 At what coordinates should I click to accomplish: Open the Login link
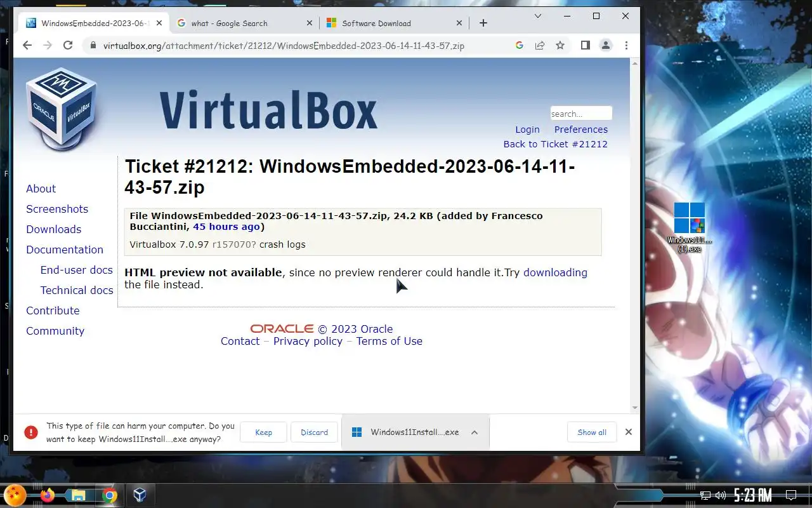pyautogui.click(x=527, y=130)
